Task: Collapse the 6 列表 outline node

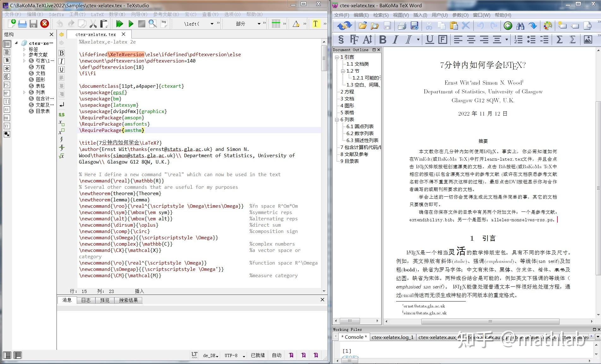Action: (337, 119)
